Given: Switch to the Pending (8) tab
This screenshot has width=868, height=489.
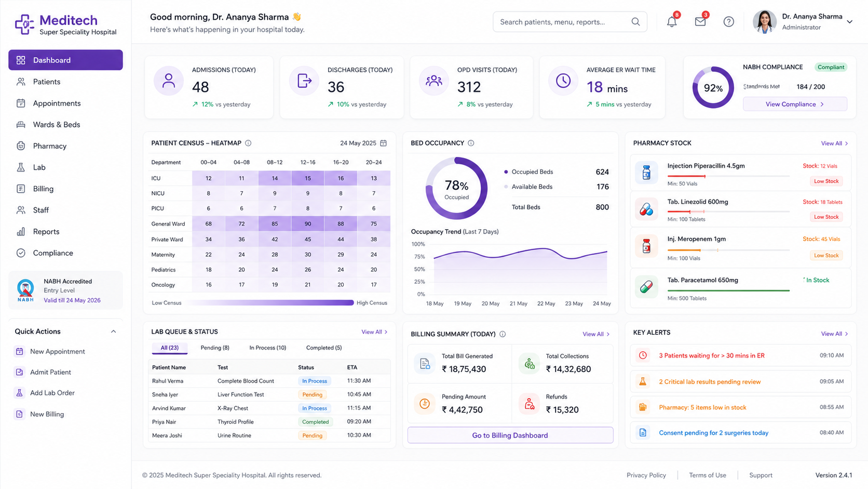Looking at the screenshot, I should click(x=215, y=348).
